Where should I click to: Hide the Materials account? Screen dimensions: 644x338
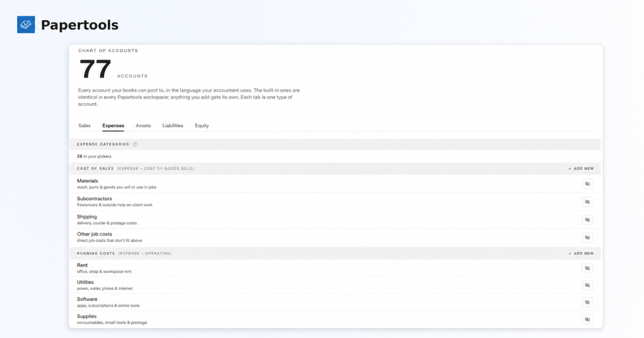[x=587, y=184]
